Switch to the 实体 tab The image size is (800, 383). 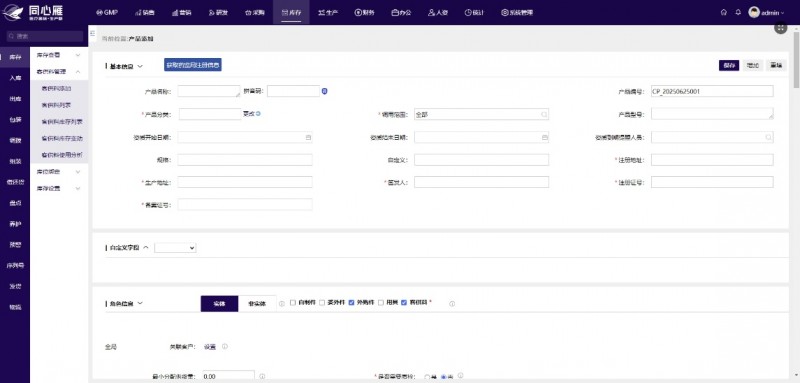[219, 303]
